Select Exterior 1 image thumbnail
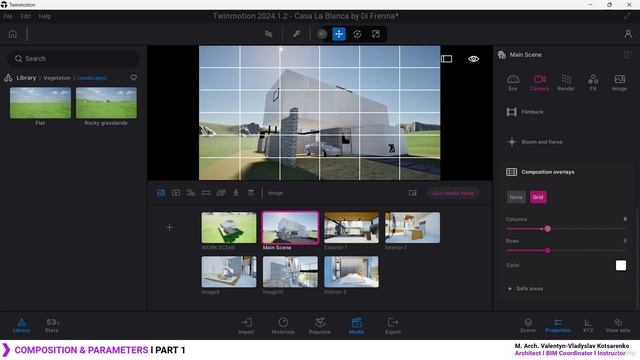The width and height of the screenshot is (640, 360). [x=351, y=227]
